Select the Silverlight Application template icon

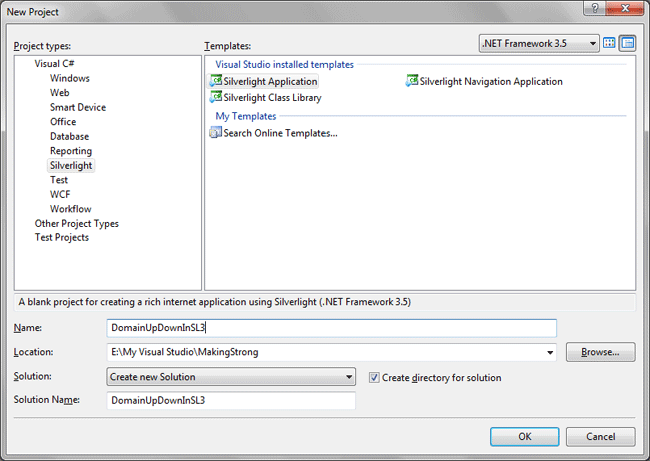tap(215, 81)
